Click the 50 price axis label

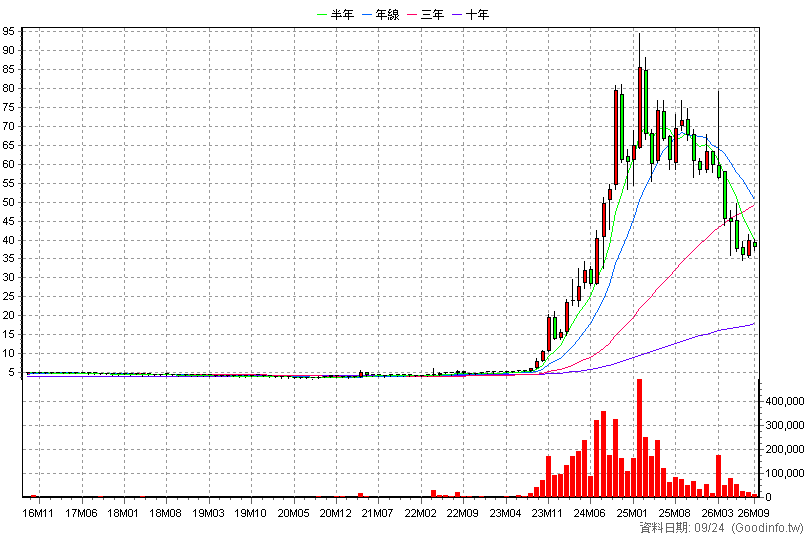click(x=9, y=202)
